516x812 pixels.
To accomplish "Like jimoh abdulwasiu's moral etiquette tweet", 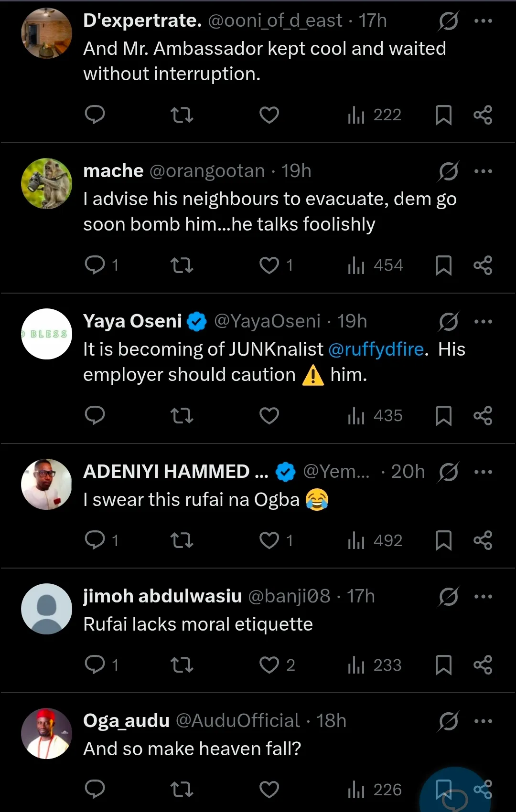I will point(269,664).
